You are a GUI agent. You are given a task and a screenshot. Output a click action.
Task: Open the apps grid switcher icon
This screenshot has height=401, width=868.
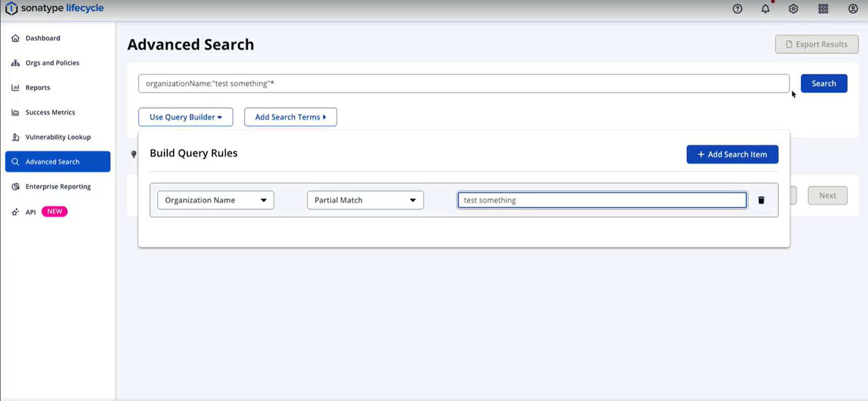823,9
